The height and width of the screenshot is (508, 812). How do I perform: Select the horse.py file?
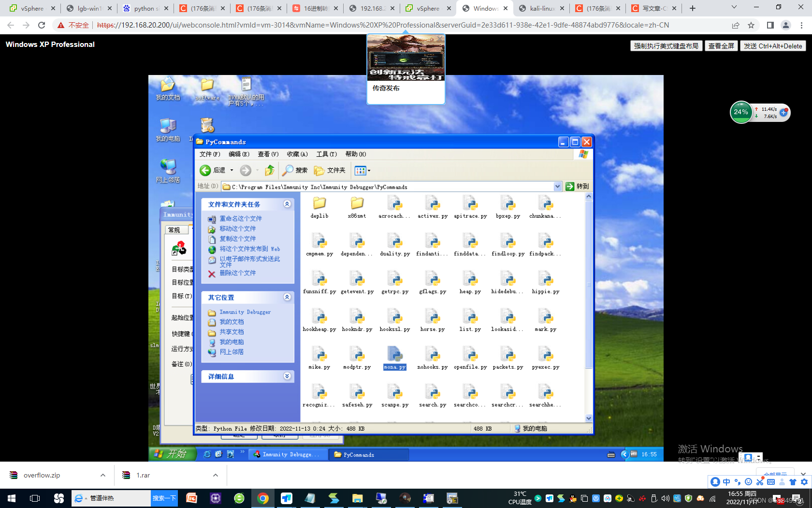click(433, 321)
